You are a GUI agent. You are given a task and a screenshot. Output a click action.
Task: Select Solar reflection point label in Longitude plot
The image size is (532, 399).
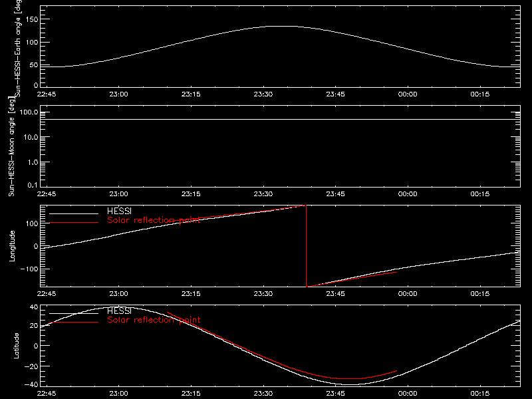pos(154,220)
